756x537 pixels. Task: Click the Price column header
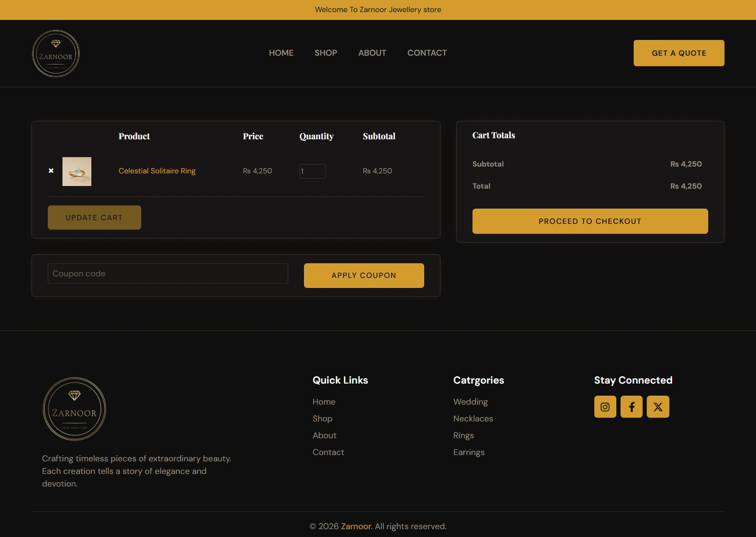[253, 136]
